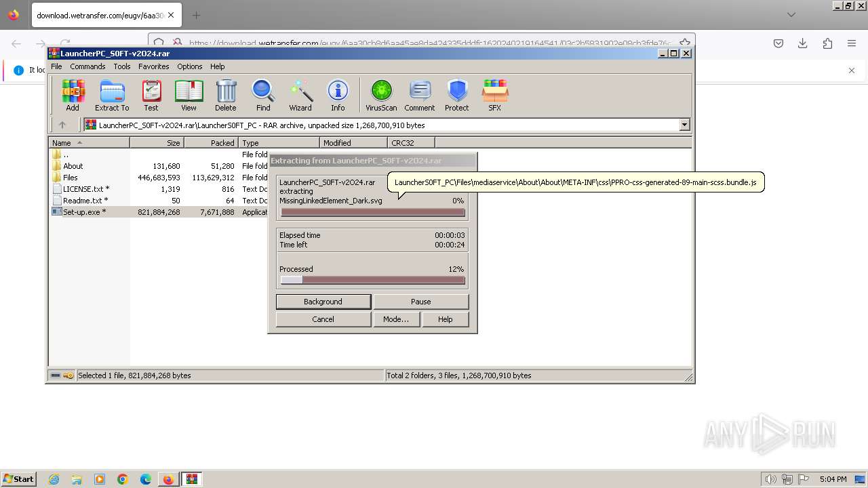Image resolution: width=868 pixels, height=488 pixels.
Task: Sort by the Name column header
Action: 89,143
